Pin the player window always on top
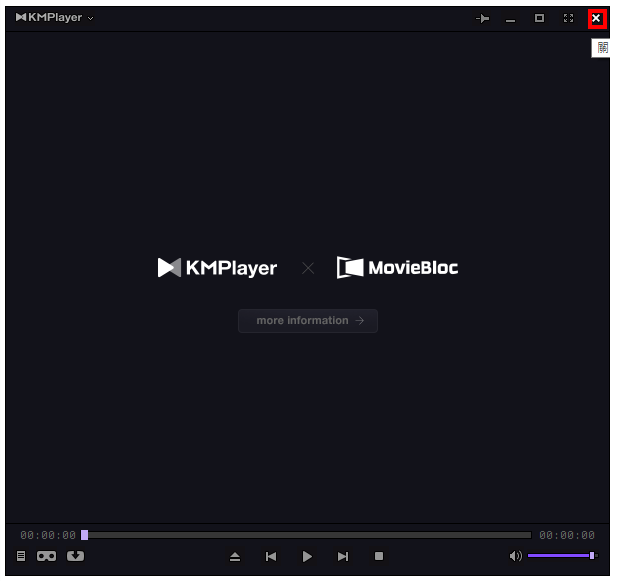This screenshot has width=618, height=581. (x=482, y=18)
